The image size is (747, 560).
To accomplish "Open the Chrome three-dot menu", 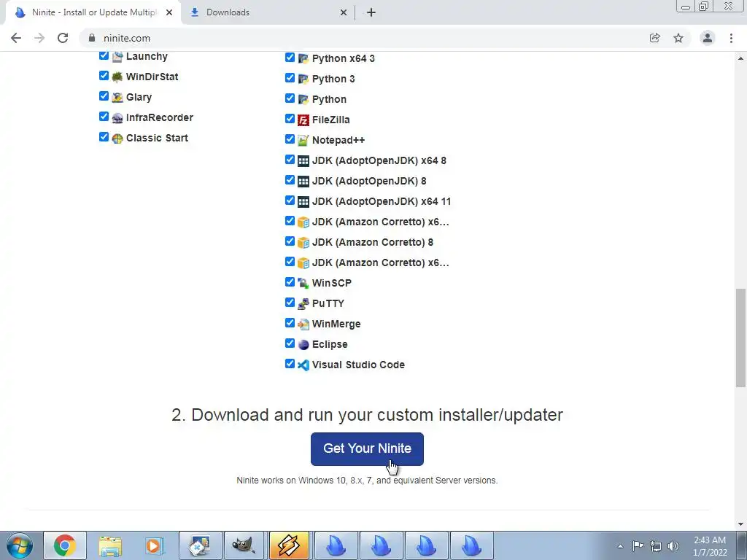I will [x=731, y=38].
